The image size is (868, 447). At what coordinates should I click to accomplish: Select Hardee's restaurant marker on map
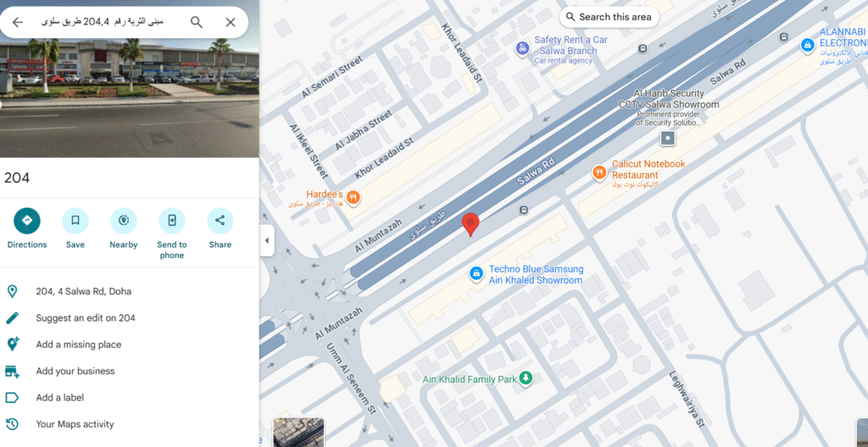tap(353, 197)
